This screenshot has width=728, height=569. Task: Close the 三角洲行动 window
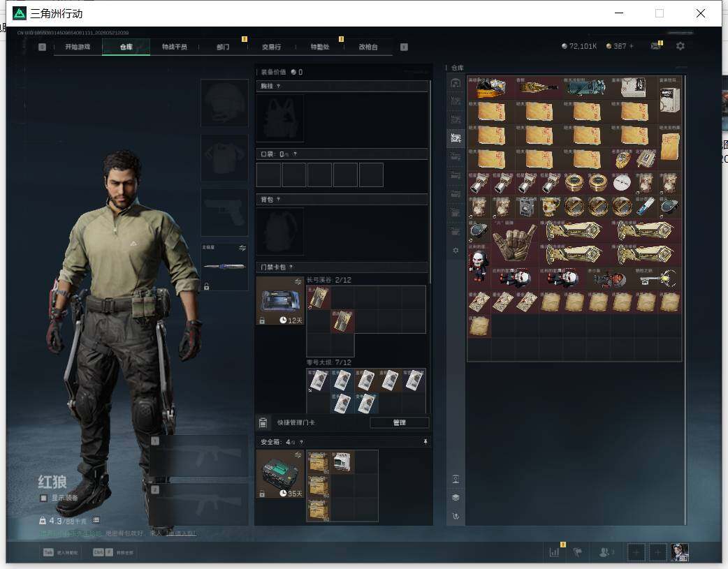click(x=701, y=13)
